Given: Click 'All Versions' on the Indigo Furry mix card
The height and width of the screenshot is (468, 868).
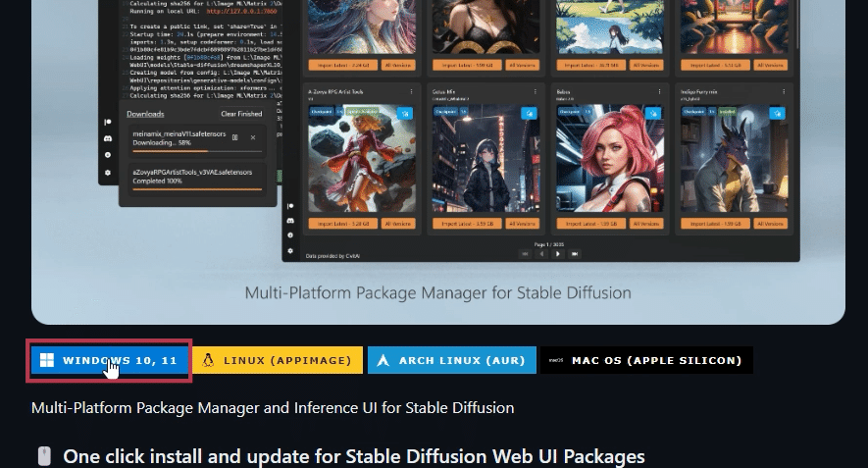Looking at the screenshot, I should tap(770, 224).
